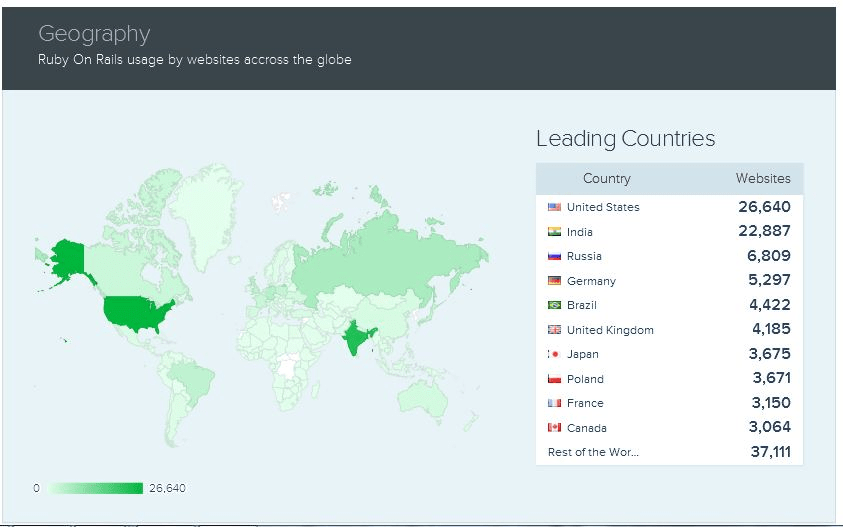The height and width of the screenshot is (527, 843).
Task: Click the Websites column header
Action: click(763, 178)
